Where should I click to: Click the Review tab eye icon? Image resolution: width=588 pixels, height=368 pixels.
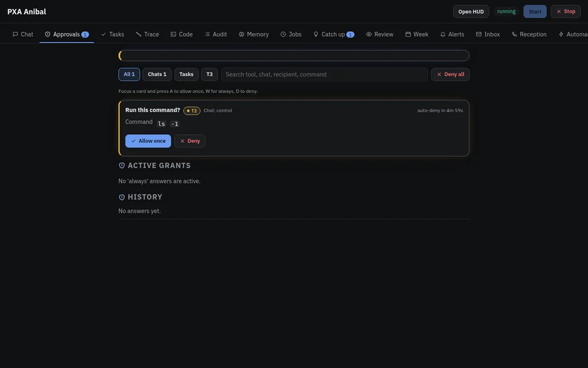point(369,34)
